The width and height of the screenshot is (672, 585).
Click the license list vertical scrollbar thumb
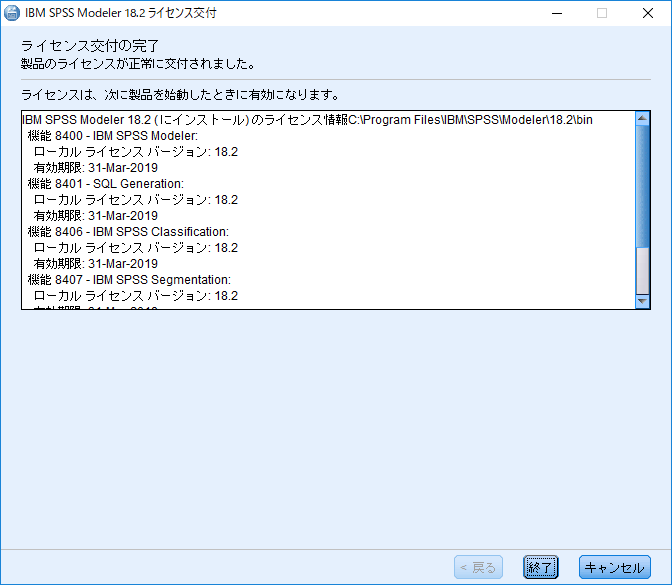642,186
